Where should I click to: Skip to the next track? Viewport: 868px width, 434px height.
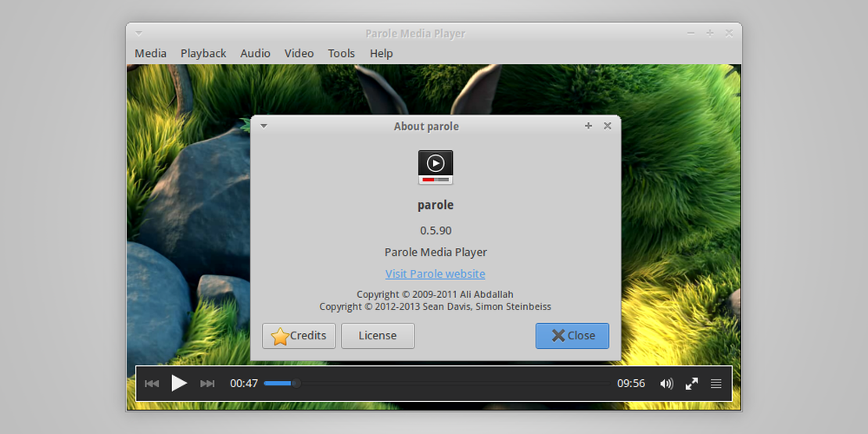207,383
